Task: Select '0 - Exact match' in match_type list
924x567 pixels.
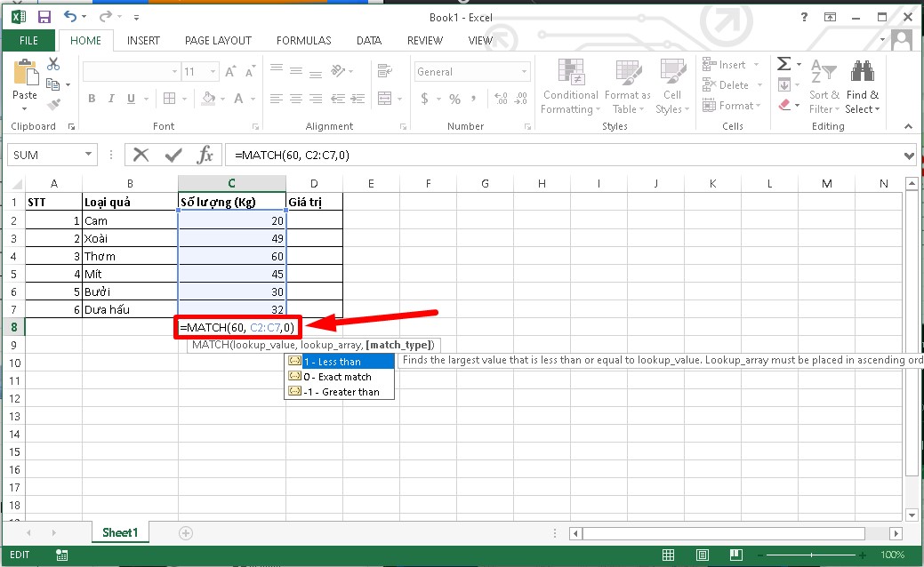Action: (340, 377)
